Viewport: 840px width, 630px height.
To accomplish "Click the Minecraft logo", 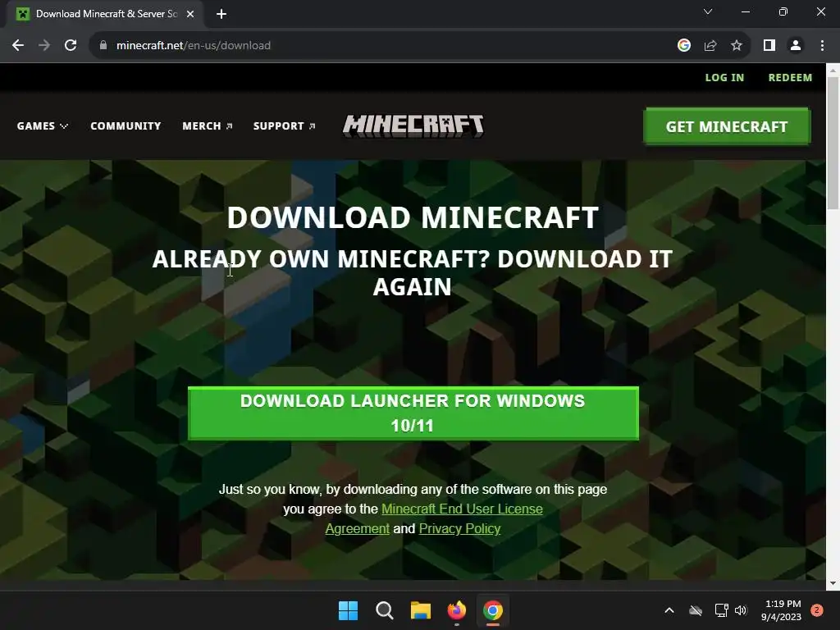I will point(413,126).
